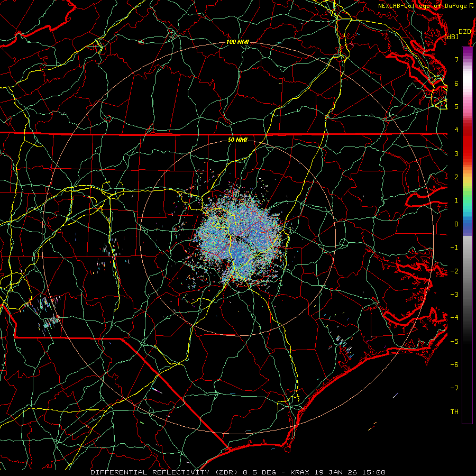
Task: Click the TH label at color scale bottom
Action: tap(454, 412)
